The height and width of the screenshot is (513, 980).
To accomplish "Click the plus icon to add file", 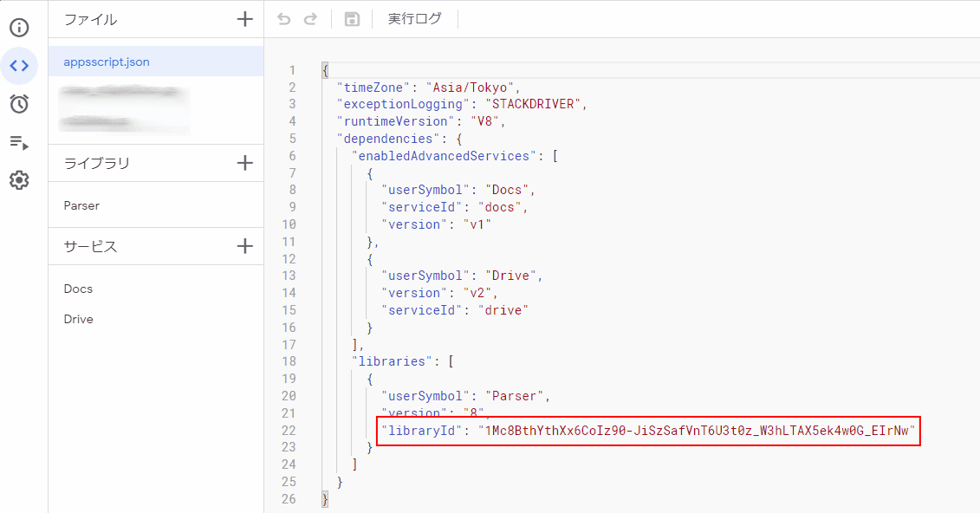I will [x=245, y=19].
